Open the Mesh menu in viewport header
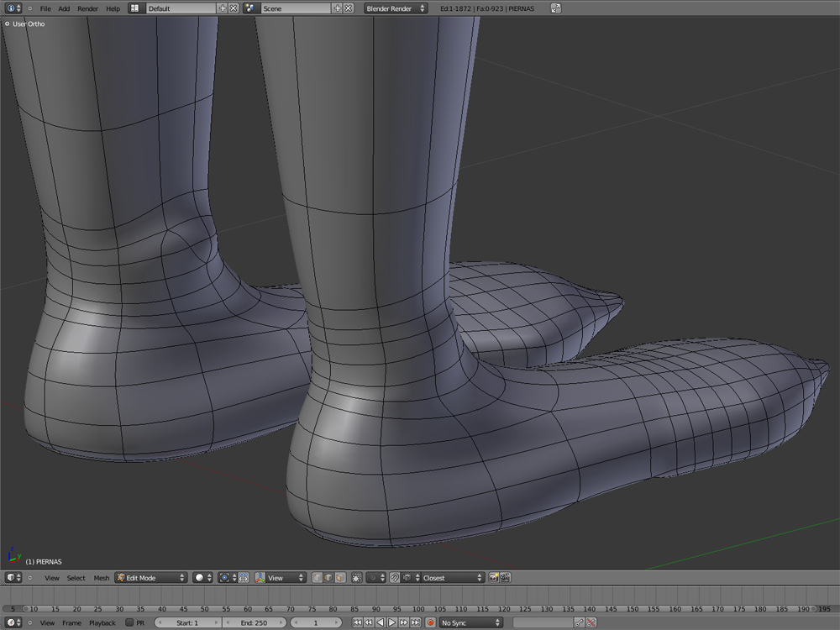The width and height of the screenshot is (840, 630). click(101, 578)
